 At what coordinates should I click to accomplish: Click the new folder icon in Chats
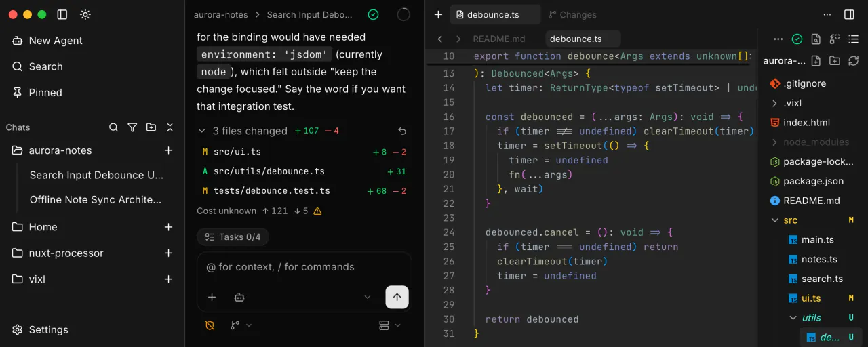click(x=151, y=127)
